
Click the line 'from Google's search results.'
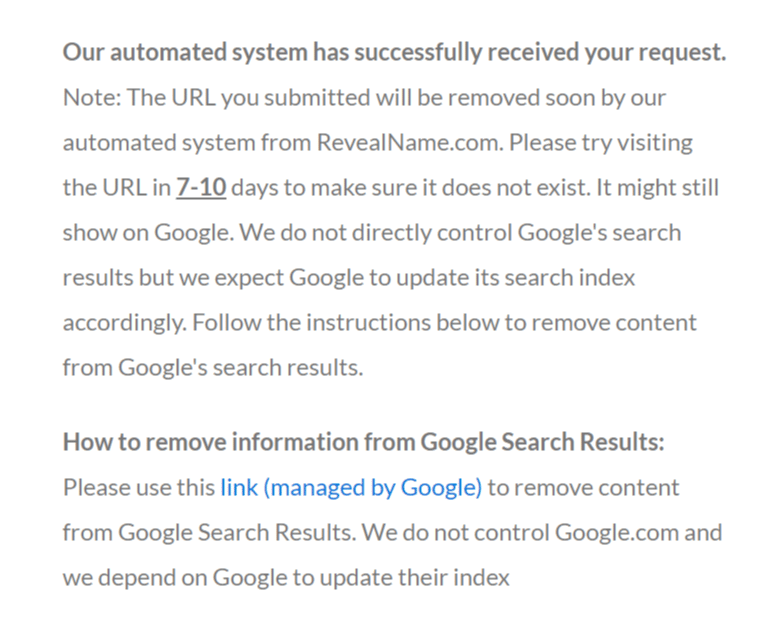pyautogui.click(x=213, y=367)
